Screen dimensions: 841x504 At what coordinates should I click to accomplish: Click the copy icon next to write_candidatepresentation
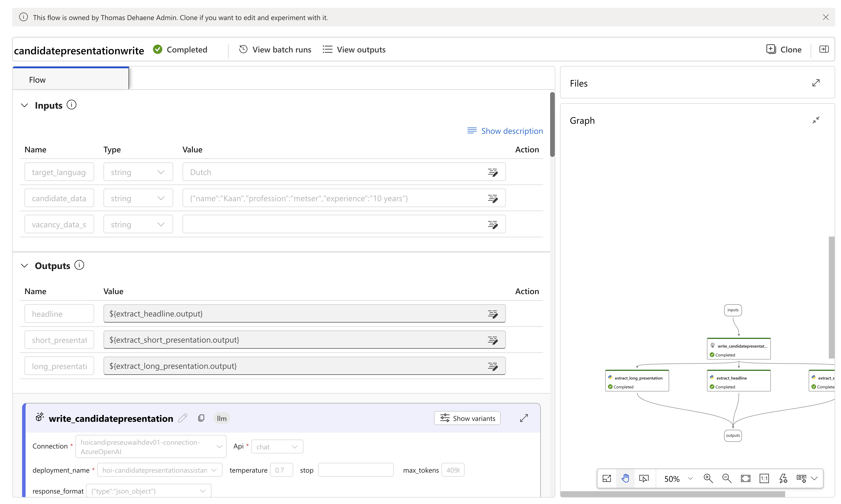pyautogui.click(x=201, y=418)
